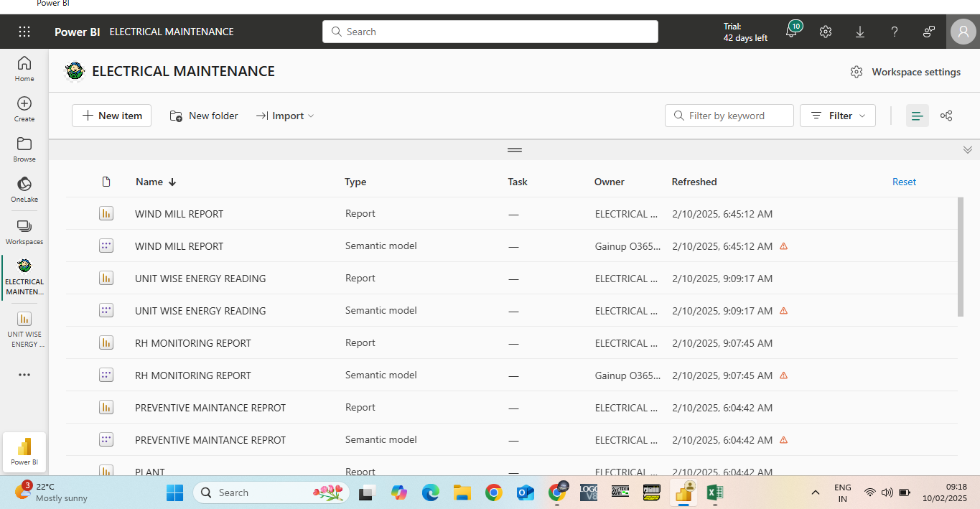The width and height of the screenshot is (980, 509).
Task: Open Browse in the left navigation
Action: click(24, 149)
